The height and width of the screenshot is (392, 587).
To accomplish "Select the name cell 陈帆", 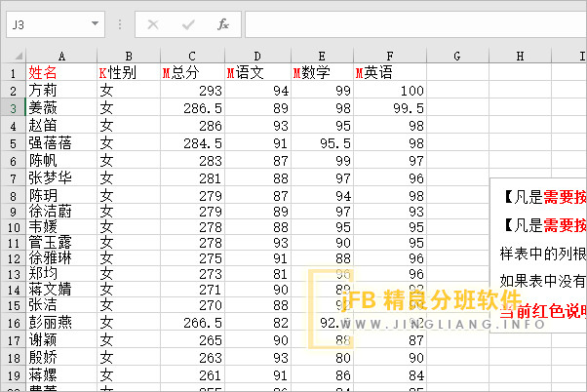I will click(x=61, y=160).
